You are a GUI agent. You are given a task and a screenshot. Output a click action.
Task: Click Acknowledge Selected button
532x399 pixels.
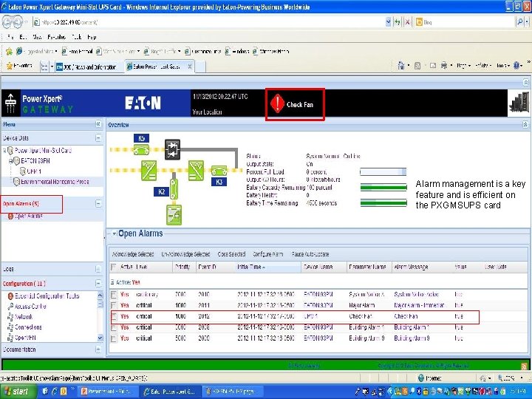tap(133, 254)
